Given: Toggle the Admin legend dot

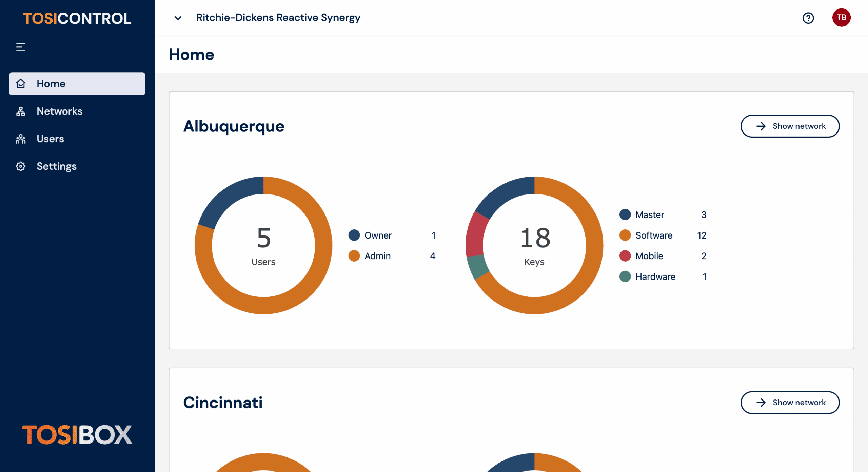Looking at the screenshot, I should coord(354,256).
